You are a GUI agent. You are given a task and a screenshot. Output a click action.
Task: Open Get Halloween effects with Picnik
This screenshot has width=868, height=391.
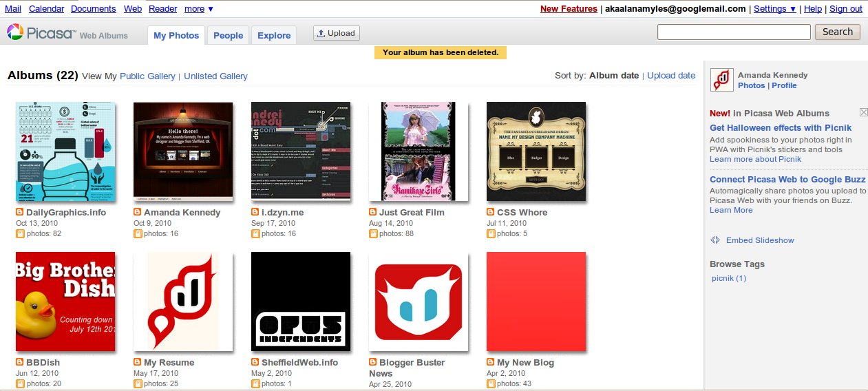(781, 127)
